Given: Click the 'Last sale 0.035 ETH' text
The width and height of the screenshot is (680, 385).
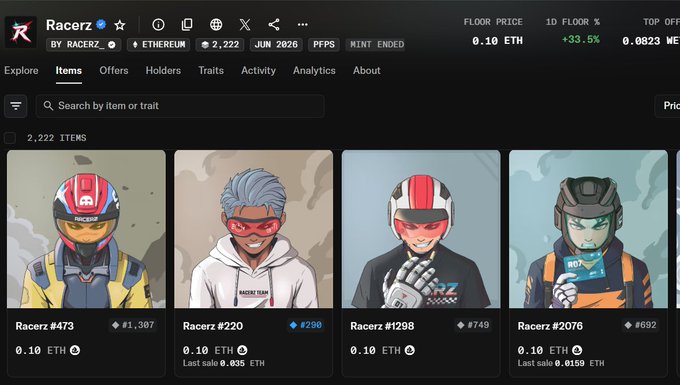Looking at the screenshot, I should tap(223, 363).
